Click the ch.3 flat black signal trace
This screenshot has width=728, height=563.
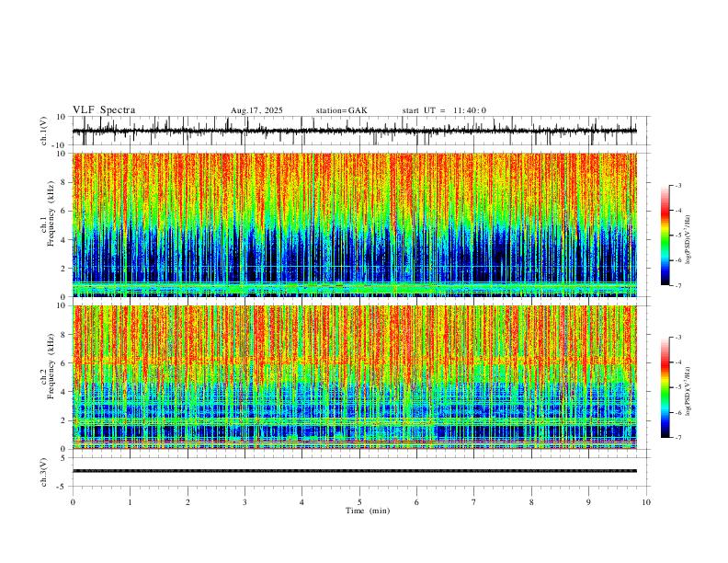(x=355, y=471)
